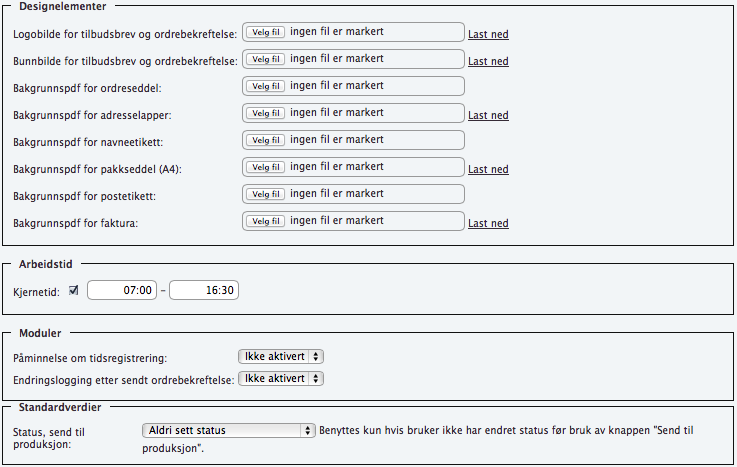Choose file for Bunnbilde for tilbudsbrev
Viewport: 737px width, 467px height.
[266, 59]
